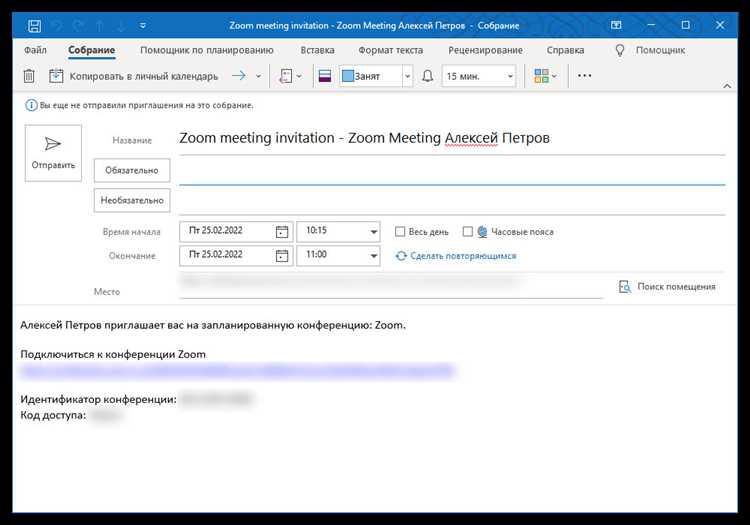Switch to Формат текста tab
The height and width of the screenshot is (525, 750).
pos(390,50)
